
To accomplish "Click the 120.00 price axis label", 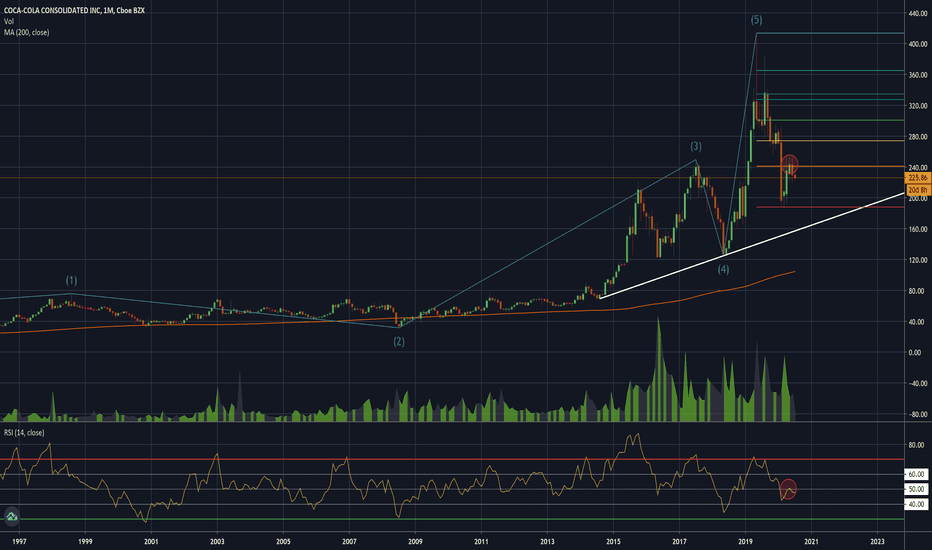I will click(x=918, y=260).
